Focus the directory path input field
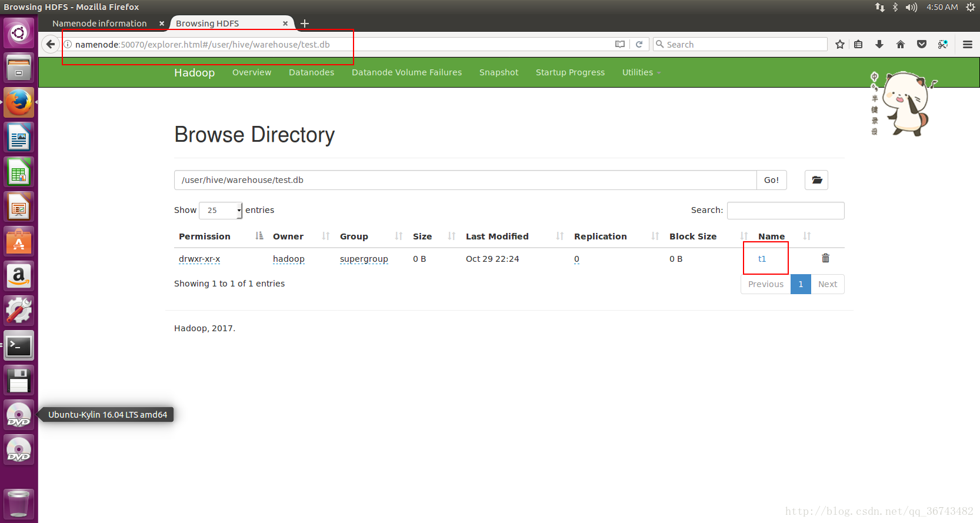Screen dimensions: 980x523 coord(465,180)
